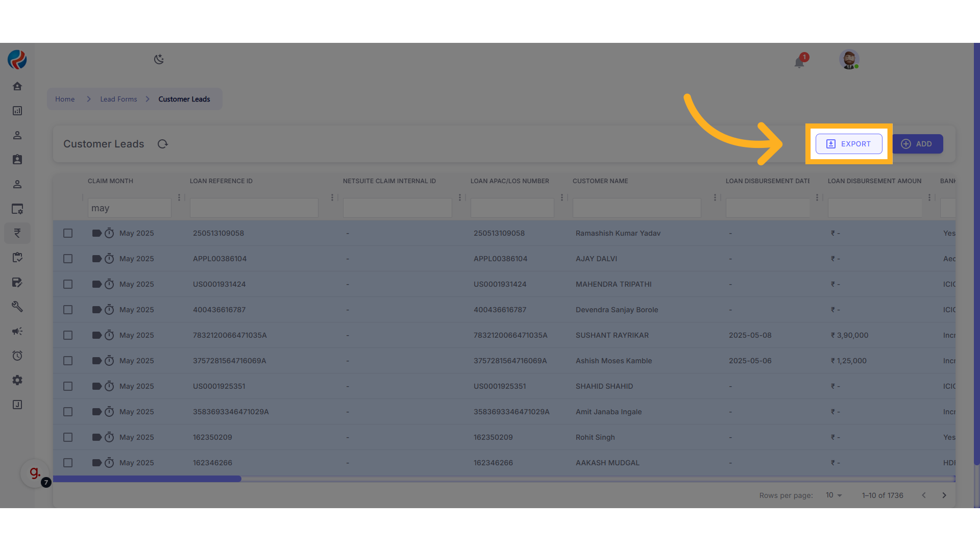Open Claim Month column options menu
The height and width of the screenshot is (551, 980).
[x=179, y=197]
